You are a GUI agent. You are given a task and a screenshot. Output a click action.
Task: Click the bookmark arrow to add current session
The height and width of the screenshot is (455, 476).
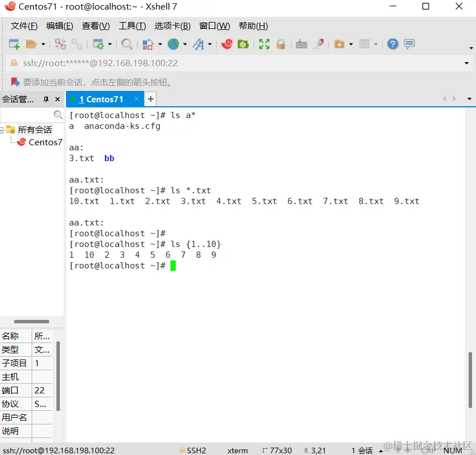click(x=15, y=82)
